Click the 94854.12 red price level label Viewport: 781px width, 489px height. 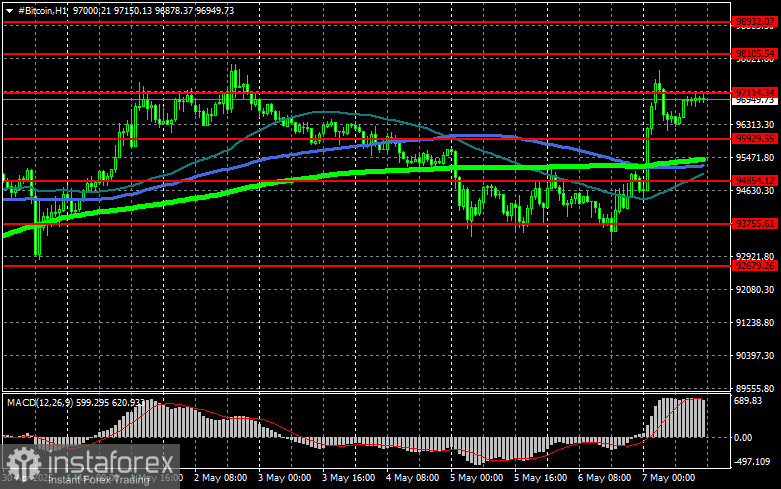[755, 181]
